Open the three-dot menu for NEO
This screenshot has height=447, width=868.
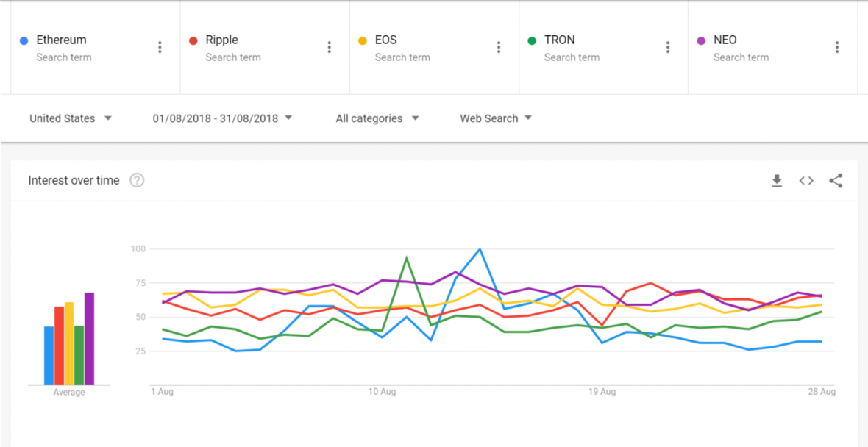pyautogui.click(x=836, y=48)
